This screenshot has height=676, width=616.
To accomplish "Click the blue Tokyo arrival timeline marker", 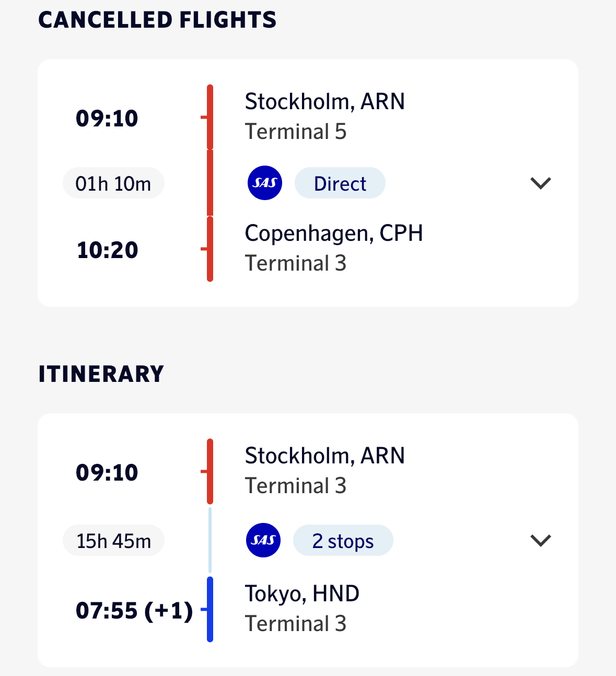I will point(210,609).
